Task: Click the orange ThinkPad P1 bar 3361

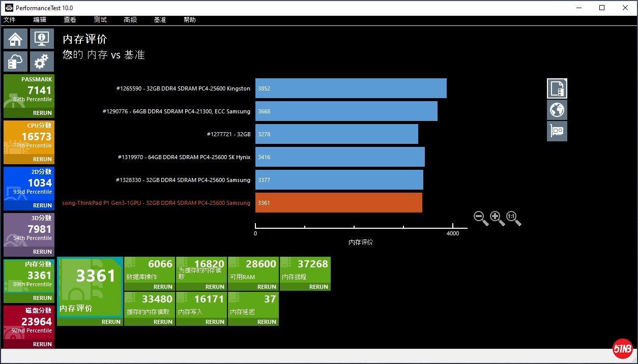Action: [339, 203]
